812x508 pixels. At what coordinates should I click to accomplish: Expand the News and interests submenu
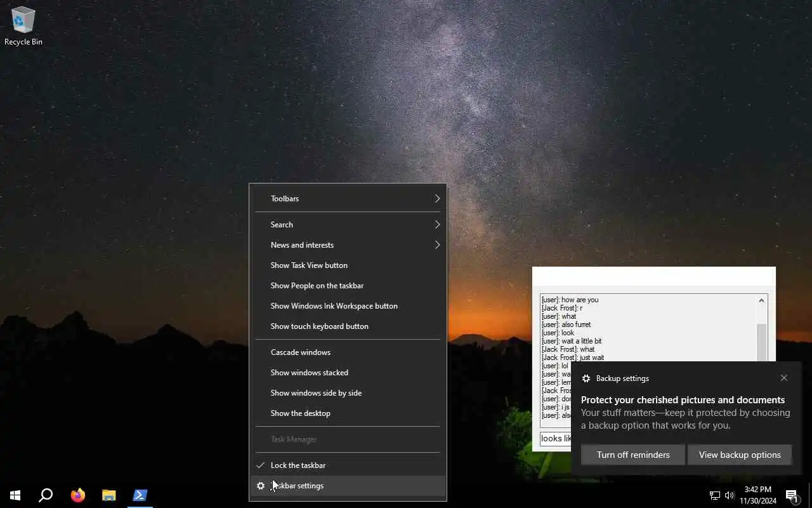point(348,245)
